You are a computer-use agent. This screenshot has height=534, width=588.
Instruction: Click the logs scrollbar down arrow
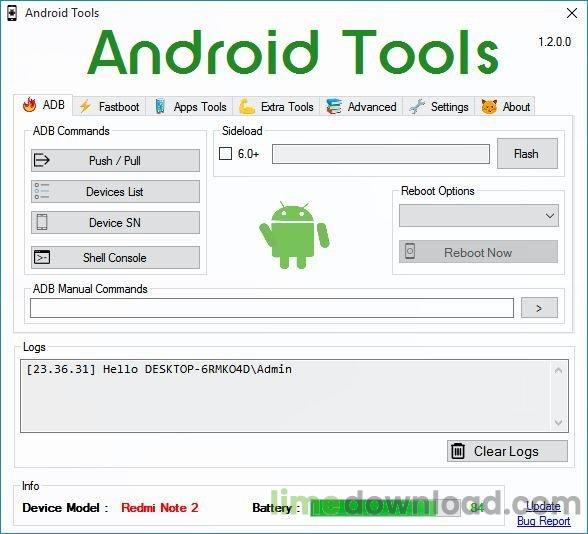pyautogui.click(x=558, y=423)
